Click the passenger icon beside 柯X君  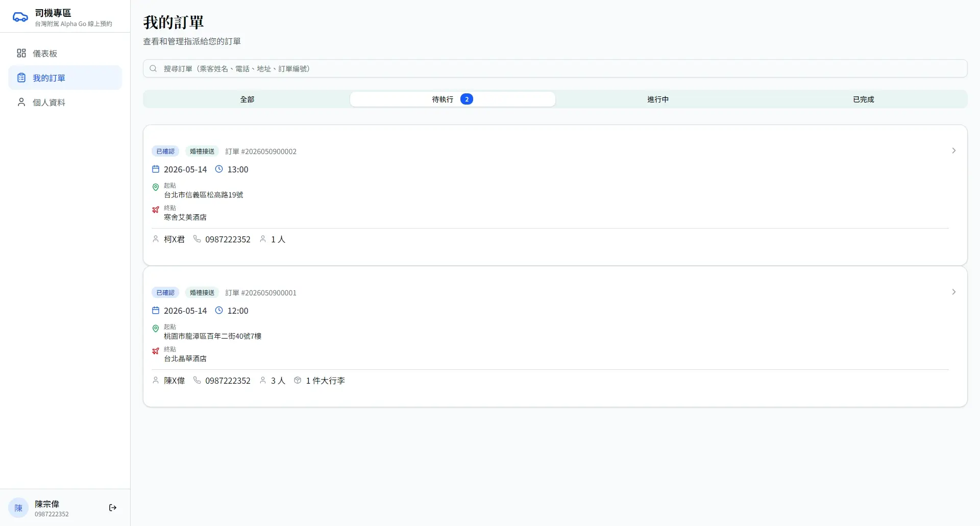(156, 239)
